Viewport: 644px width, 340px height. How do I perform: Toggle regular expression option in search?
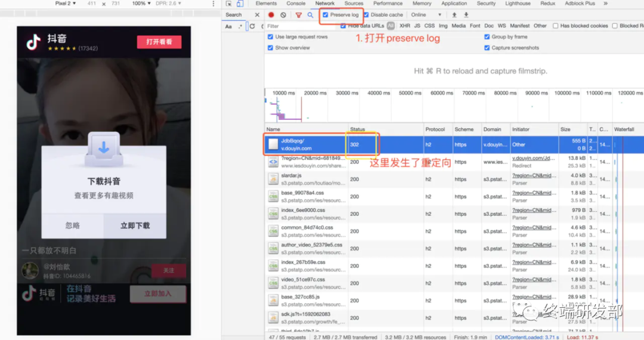240,26
